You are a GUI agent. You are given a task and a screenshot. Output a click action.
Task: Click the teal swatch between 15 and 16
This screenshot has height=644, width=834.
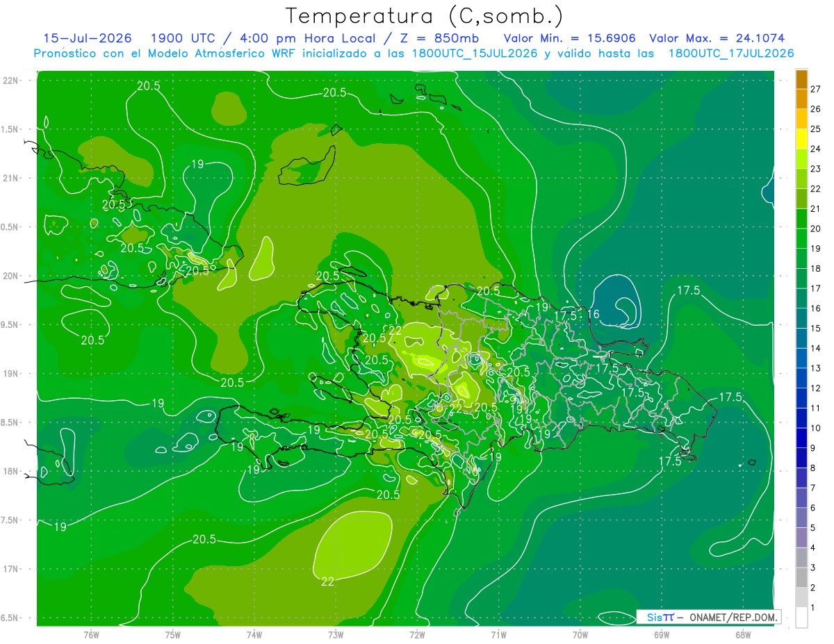(801, 318)
